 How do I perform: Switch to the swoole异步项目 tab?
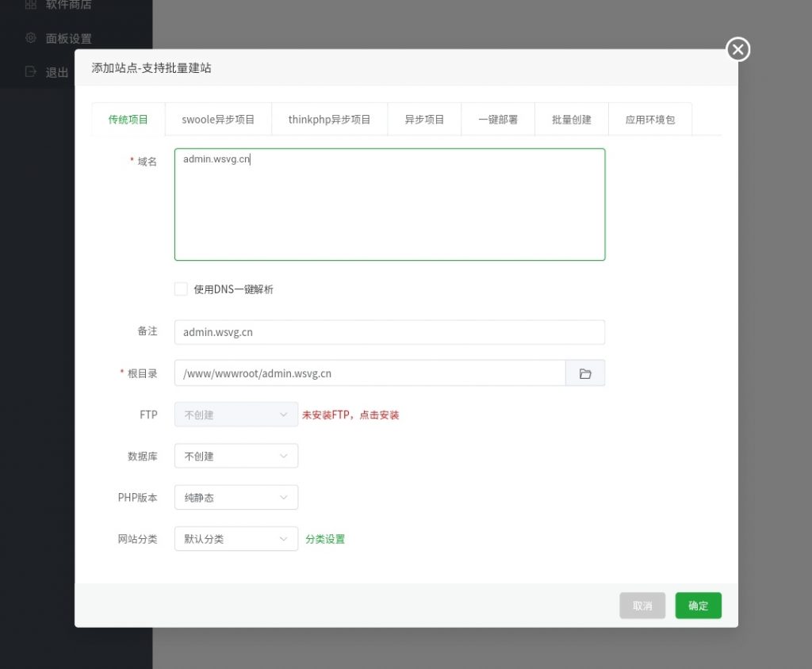click(x=218, y=120)
